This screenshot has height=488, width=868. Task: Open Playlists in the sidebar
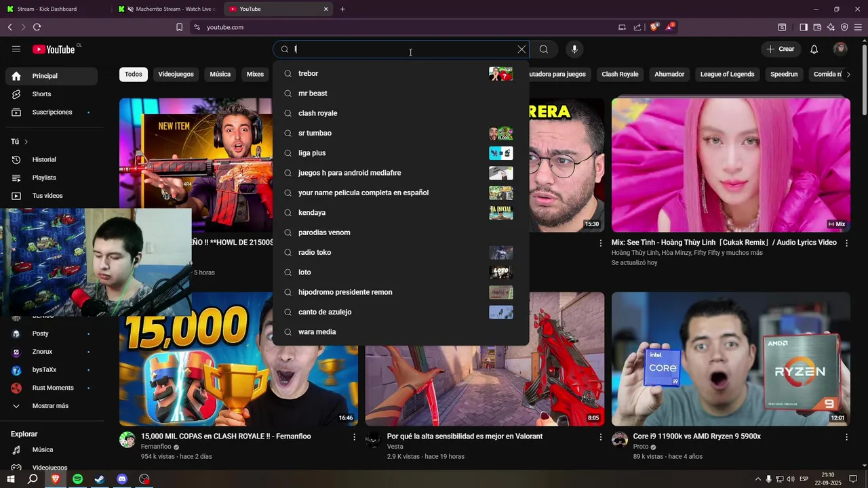(52, 178)
